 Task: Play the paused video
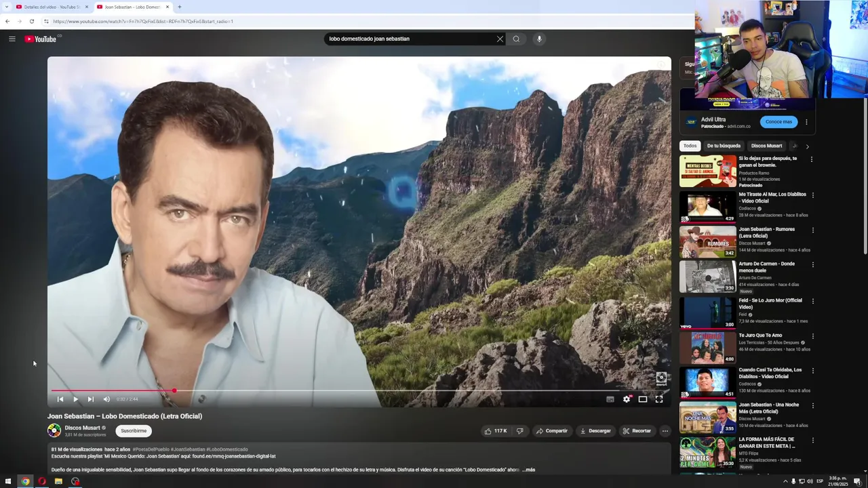tap(75, 399)
